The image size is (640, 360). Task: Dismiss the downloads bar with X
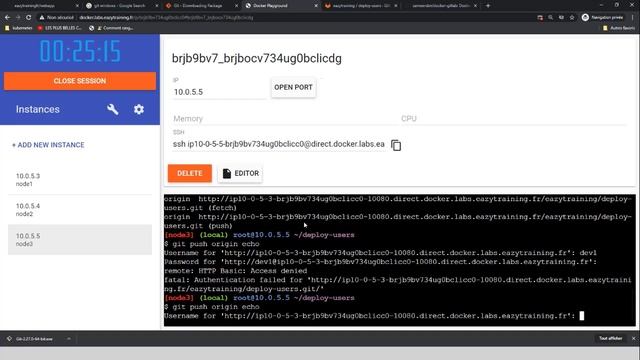point(633,338)
